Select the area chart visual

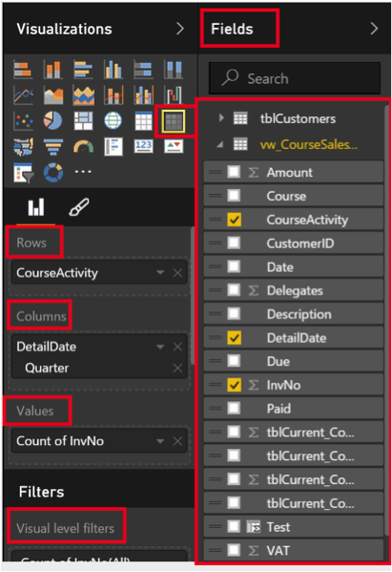[53, 95]
